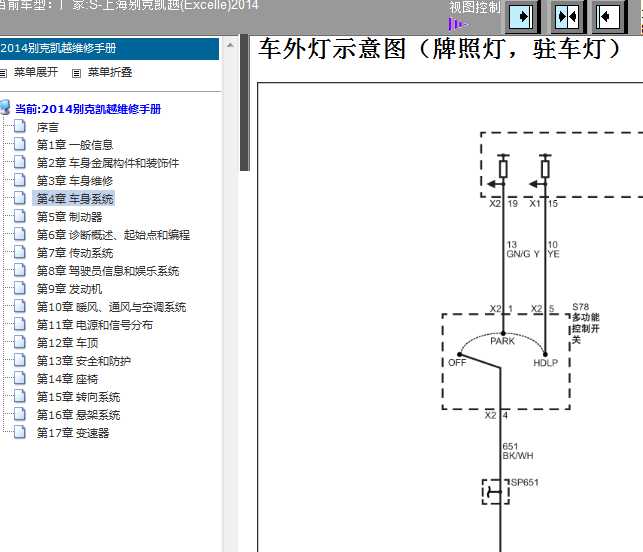
Task: Click page icon beside 第2章
Action: click(x=20, y=162)
